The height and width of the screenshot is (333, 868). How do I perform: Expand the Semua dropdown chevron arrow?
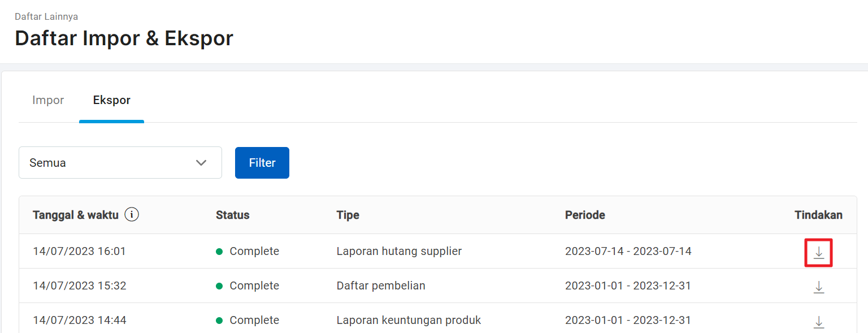click(201, 163)
